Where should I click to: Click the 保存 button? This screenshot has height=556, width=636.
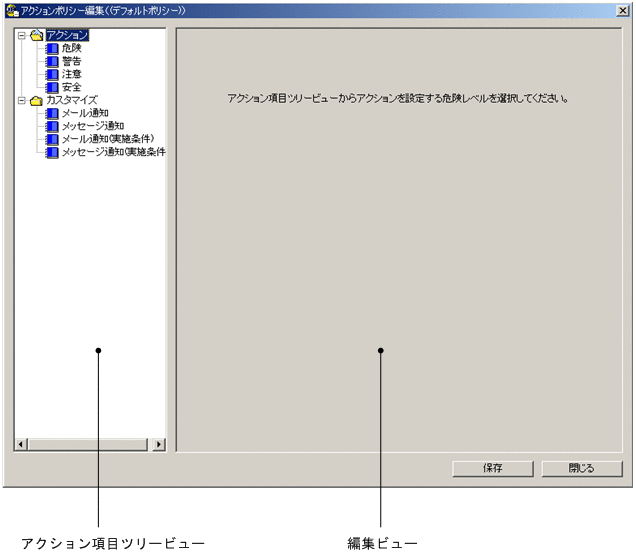(x=493, y=468)
